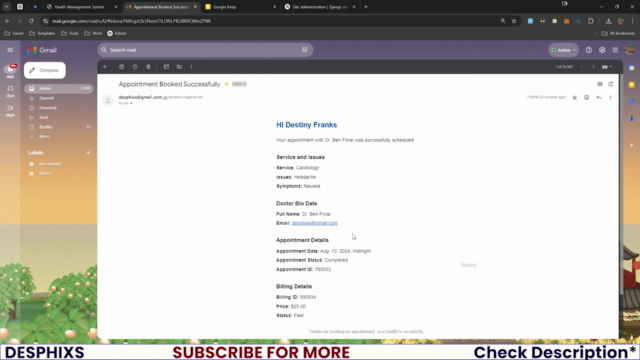This screenshot has width=640, height=360.
Task: Open Google apps grid
Action: 615,50
